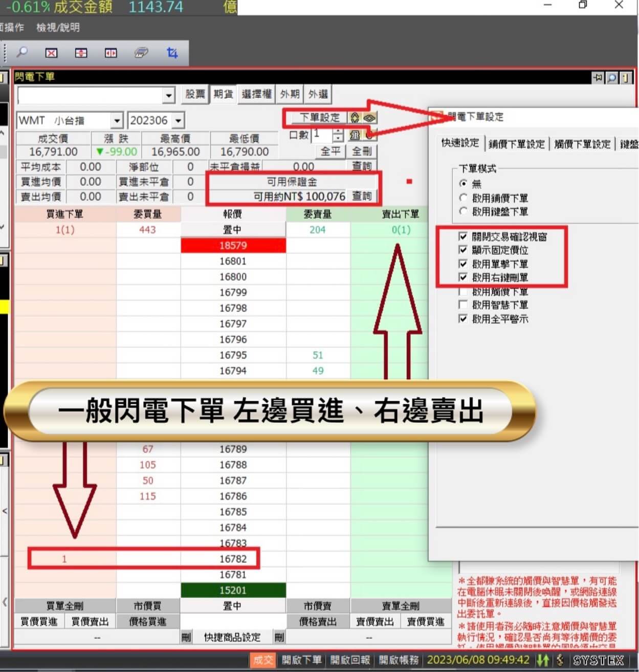Enable the 啟用智慧下單 checkbox
639x672 pixels.
tap(462, 305)
